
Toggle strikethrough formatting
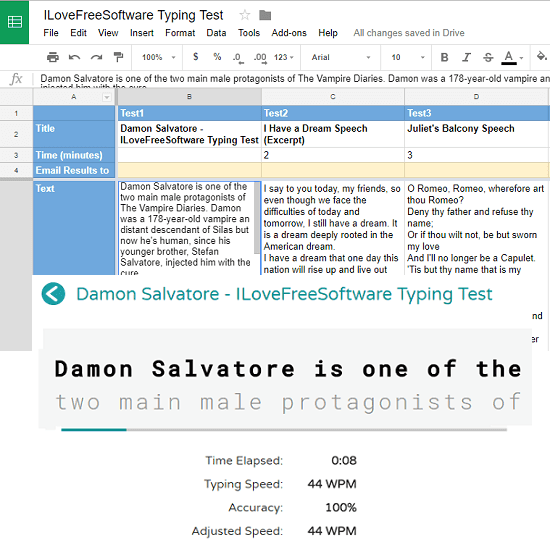click(x=488, y=57)
